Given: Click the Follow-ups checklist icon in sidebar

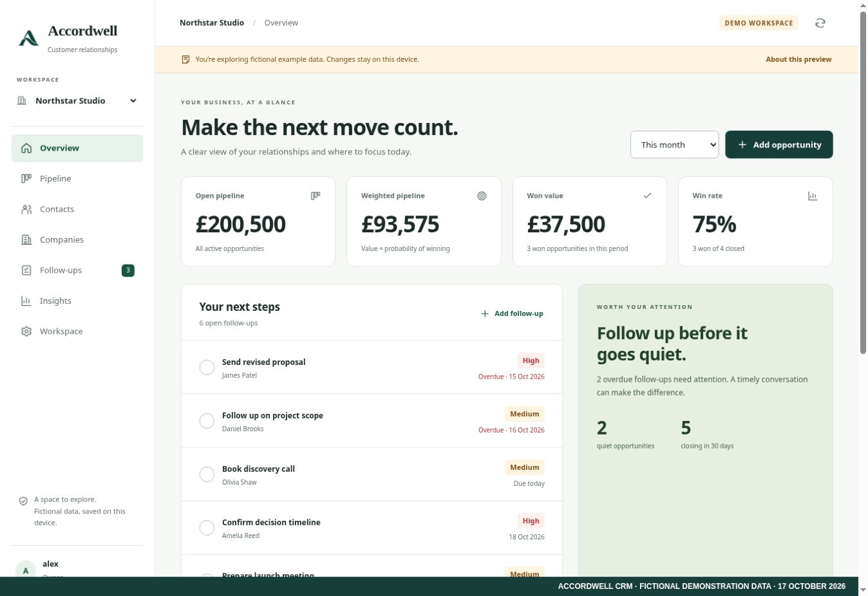Looking at the screenshot, I should pyautogui.click(x=26, y=270).
